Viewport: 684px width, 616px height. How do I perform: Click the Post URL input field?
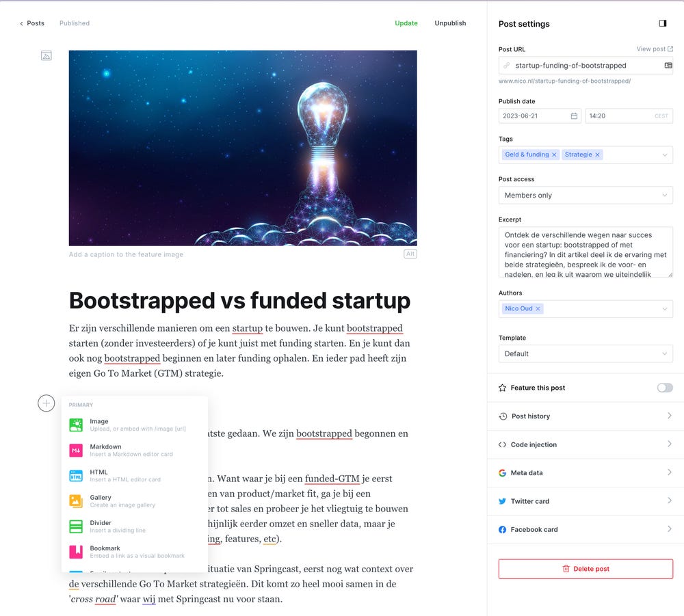(x=586, y=66)
